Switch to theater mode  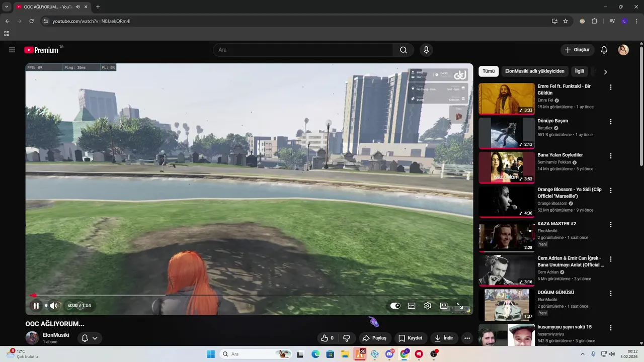click(x=444, y=306)
